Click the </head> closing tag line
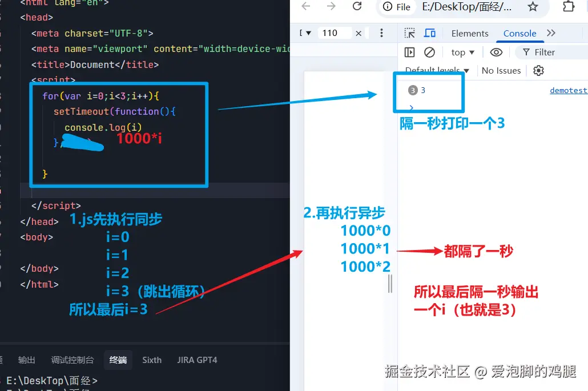 (x=39, y=221)
